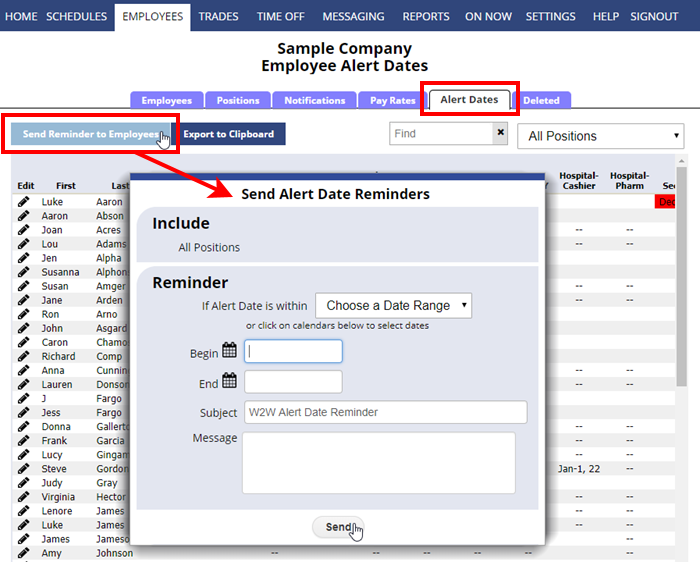
Task: Click Export to Clipboard button
Action: 229,134
